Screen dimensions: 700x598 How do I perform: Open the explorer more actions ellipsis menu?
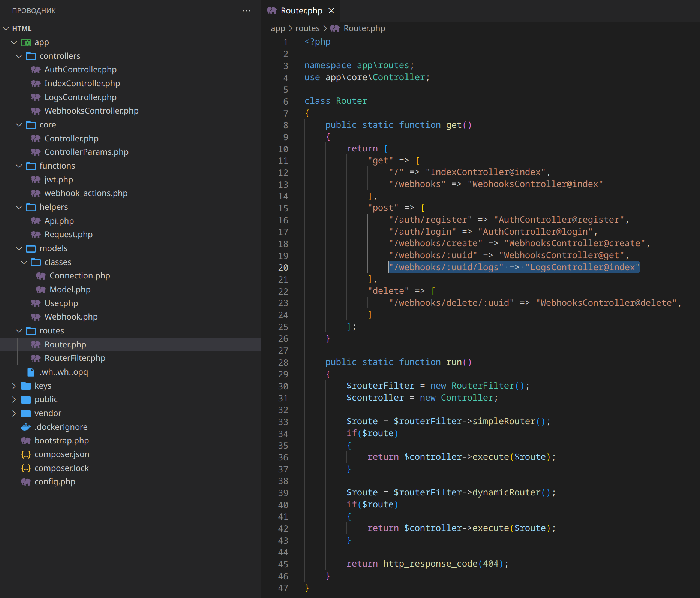246,10
